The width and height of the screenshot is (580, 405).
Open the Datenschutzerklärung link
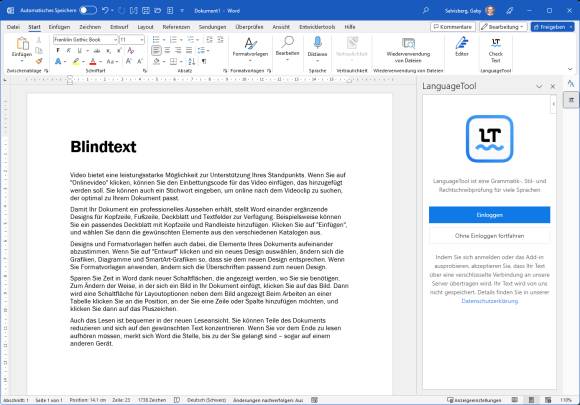[490, 301]
